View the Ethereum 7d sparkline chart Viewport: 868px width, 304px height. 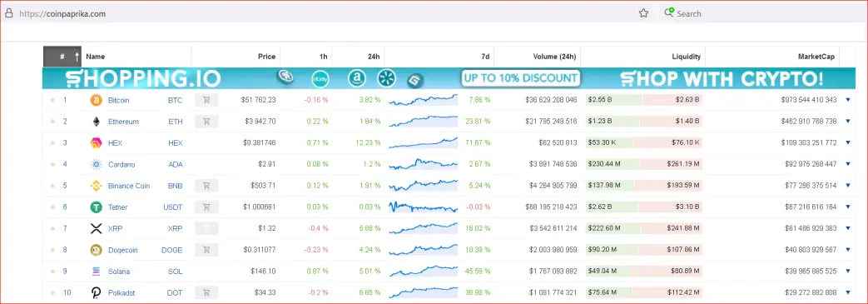tap(423, 122)
